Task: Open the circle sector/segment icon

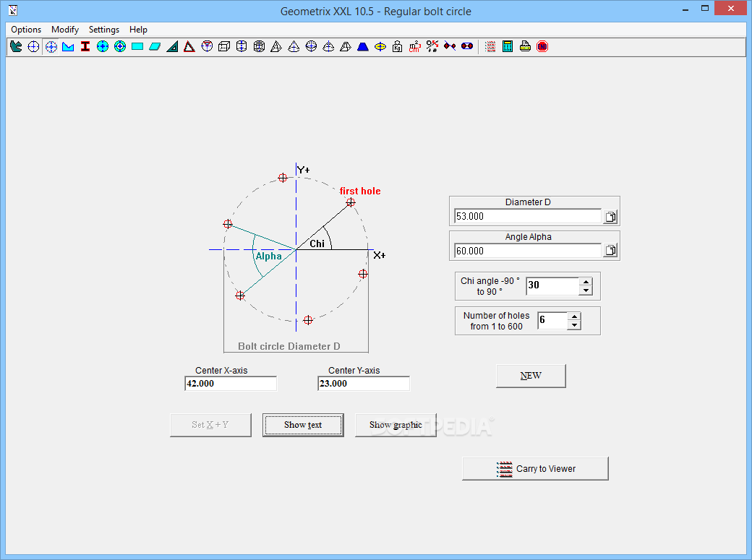Action: [207, 46]
